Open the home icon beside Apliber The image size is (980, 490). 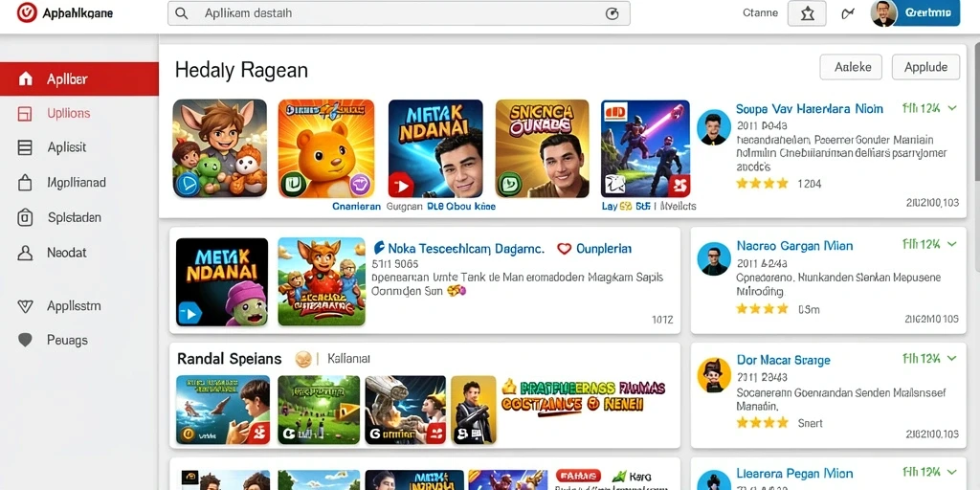click(26, 78)
